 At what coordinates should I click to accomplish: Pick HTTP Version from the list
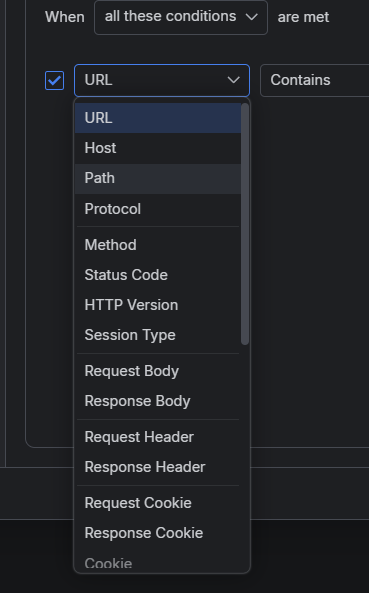(158, 305)
